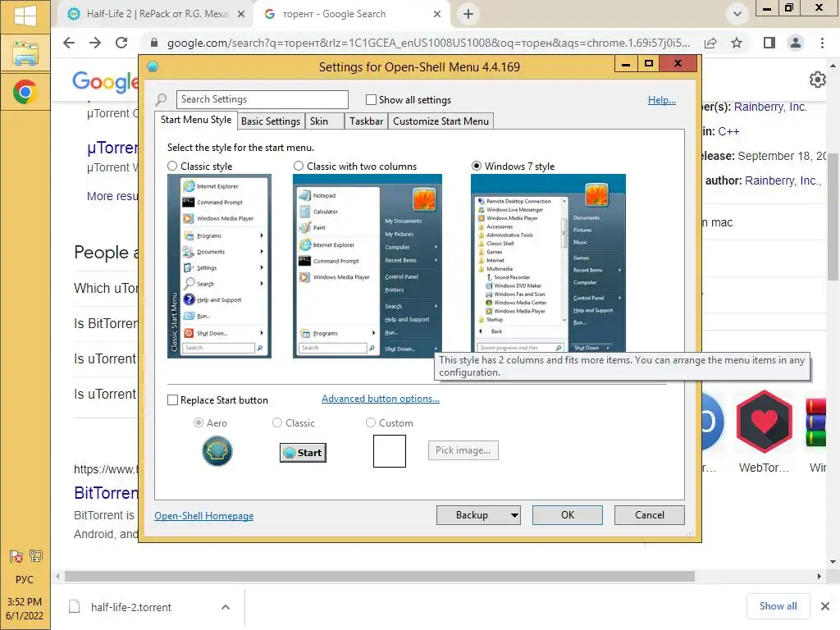Click into Search Settings field

262,99
